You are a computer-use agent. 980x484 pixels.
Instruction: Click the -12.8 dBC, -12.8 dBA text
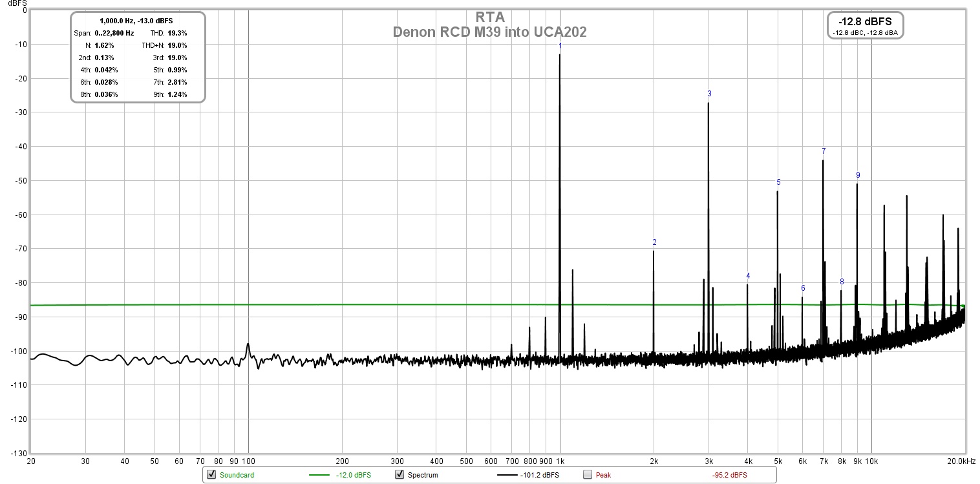[x=865, y=32]
